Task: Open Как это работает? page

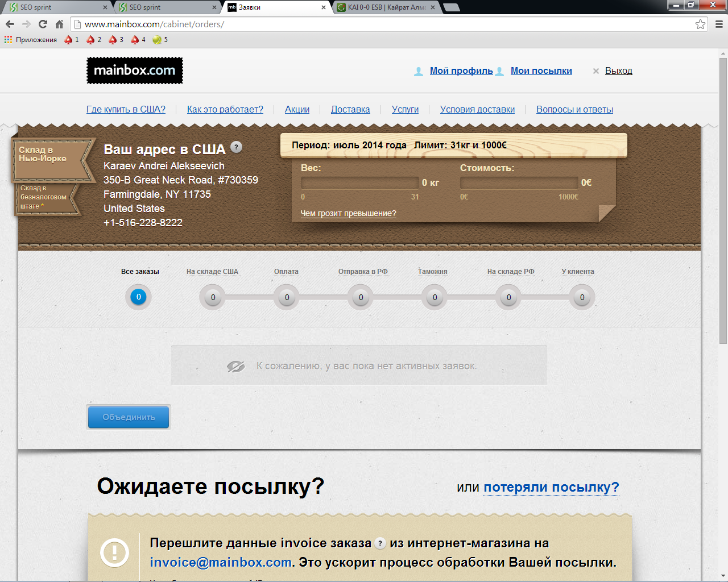Action: click(x=225, y=110)
